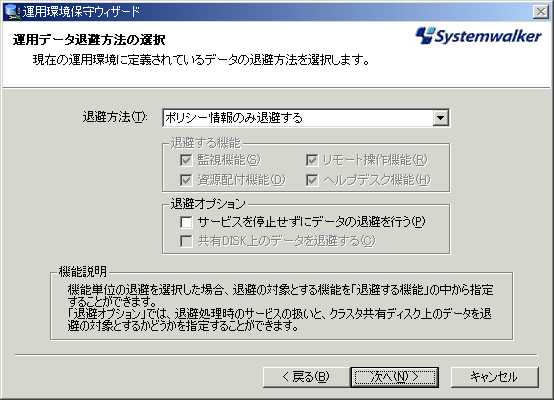Image resolution: width=554 pixels, height=400 pixels.
Task: Open the 退避方法 dropdown arrow
Action: [x=441, y=118]
